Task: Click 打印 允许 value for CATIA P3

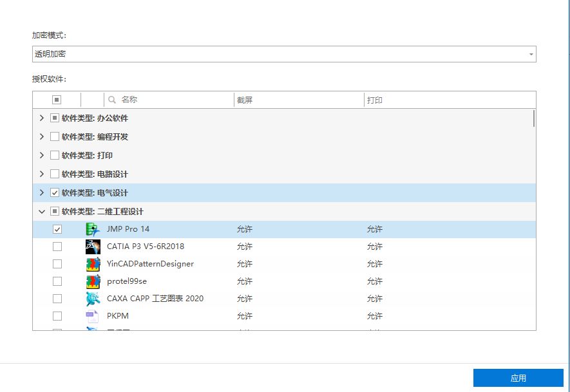Action: 375,247
